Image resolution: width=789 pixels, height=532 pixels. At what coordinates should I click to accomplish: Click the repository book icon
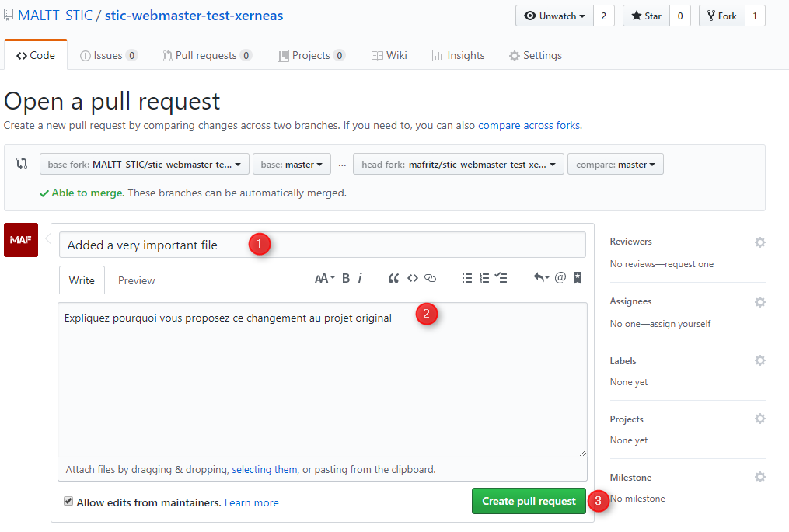(9, 15)
